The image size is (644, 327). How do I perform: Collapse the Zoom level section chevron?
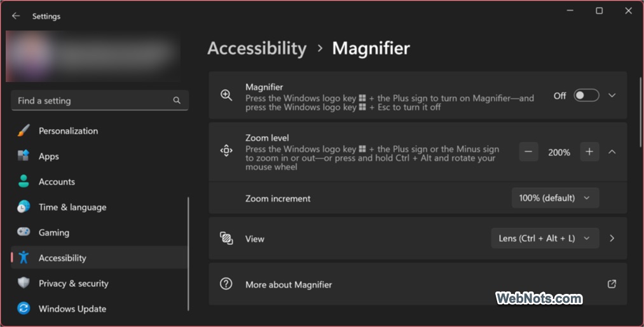coord(612,152)
